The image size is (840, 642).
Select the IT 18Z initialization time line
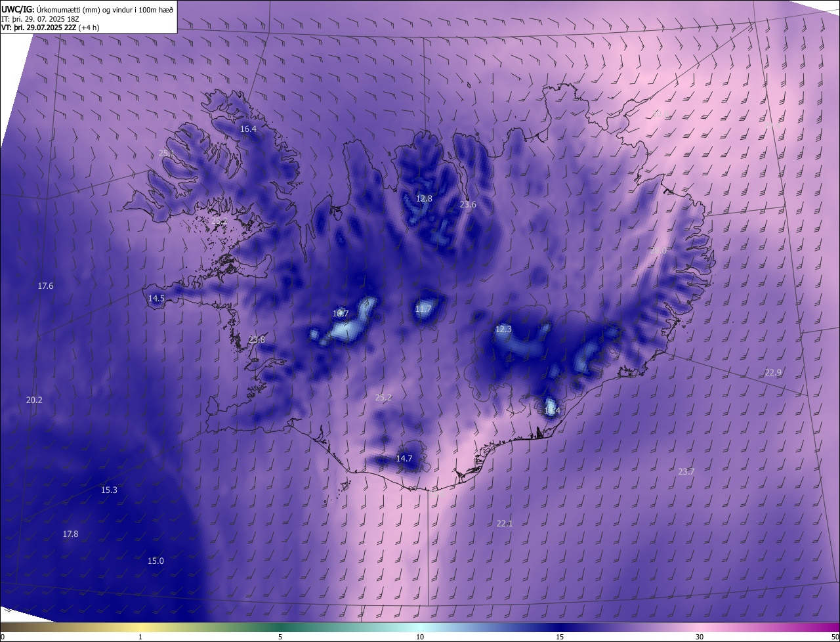coord(41,19)
